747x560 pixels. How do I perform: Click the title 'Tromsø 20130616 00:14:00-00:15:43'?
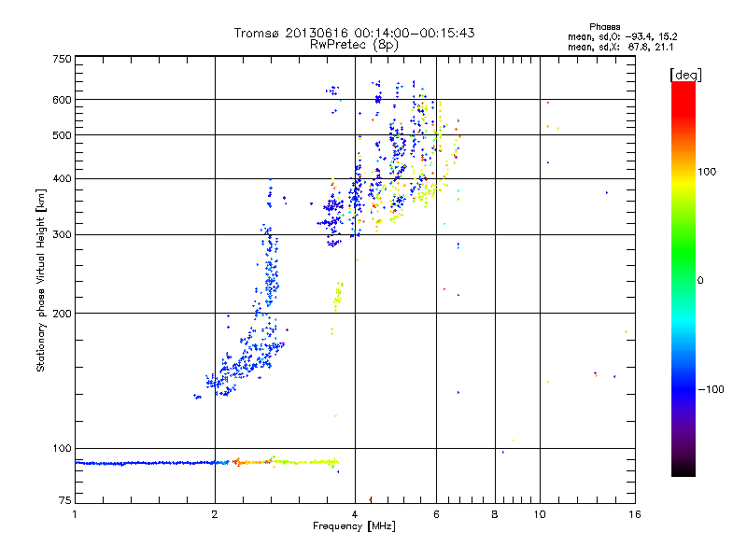coord(354,33)
